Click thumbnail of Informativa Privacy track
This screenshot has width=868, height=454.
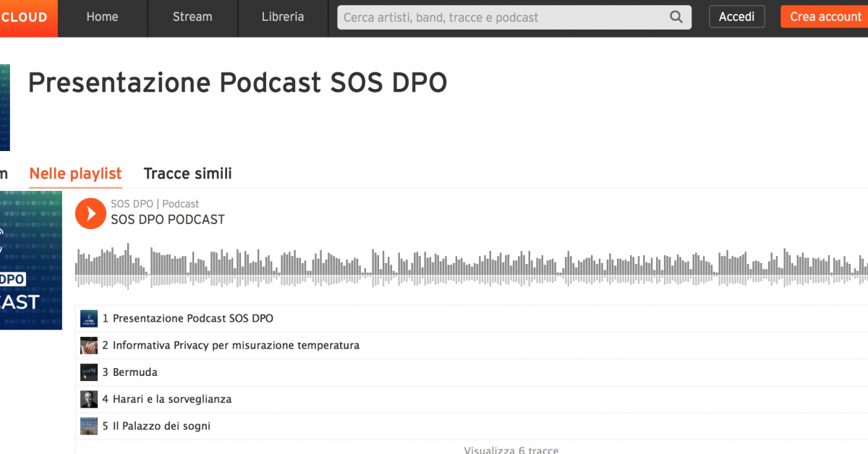(89, 346)
